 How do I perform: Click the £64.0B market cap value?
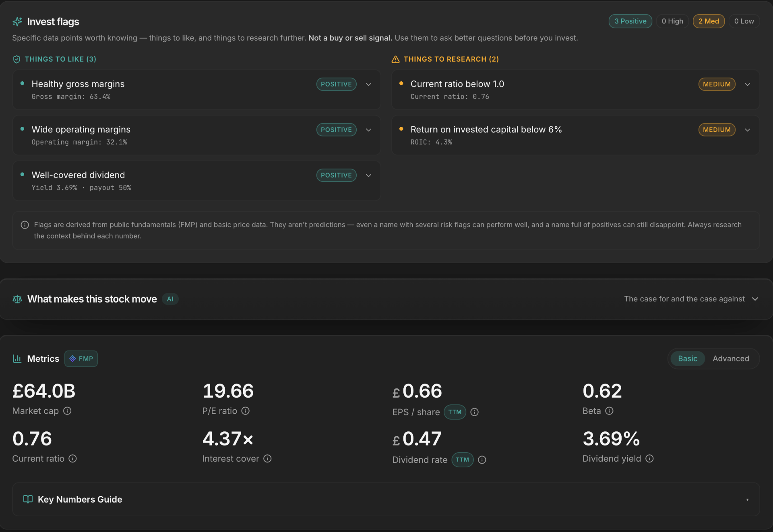click(44, 391)
